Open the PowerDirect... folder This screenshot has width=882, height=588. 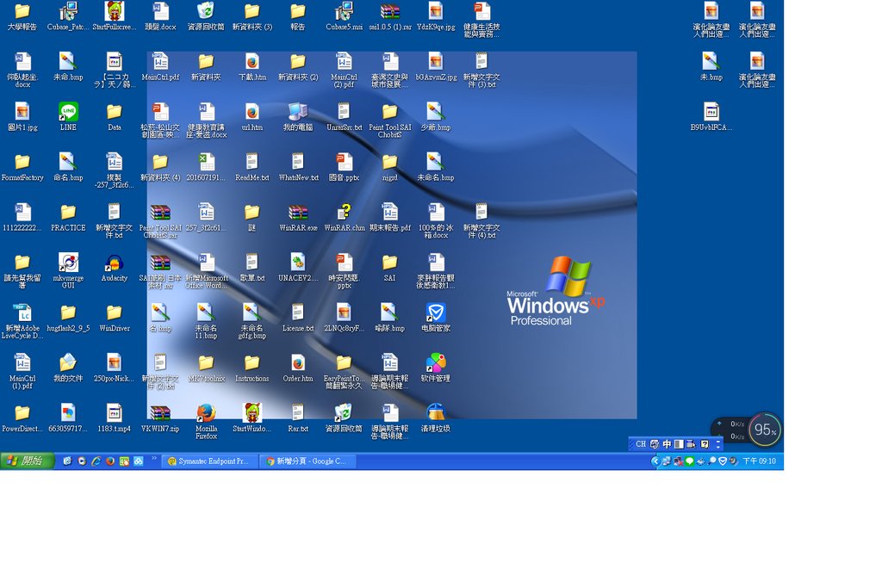tap(22, 418)
